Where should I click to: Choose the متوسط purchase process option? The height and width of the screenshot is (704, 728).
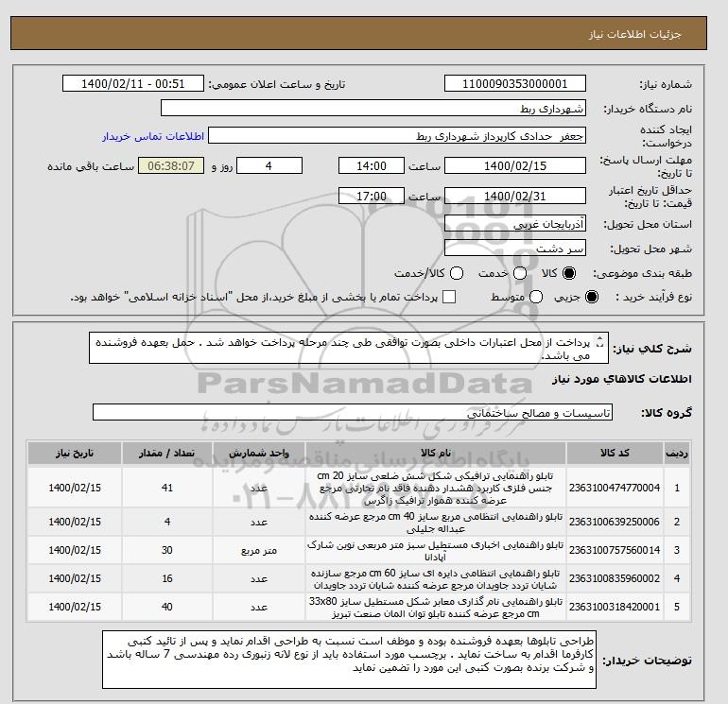point(536,297)
